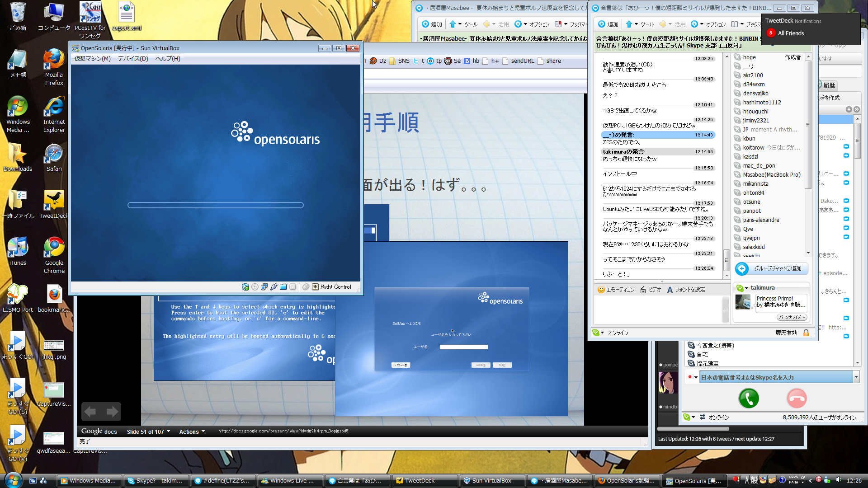Screen dimensions: 868x488
Task: Open export.xml file on desktop
Action: click(x=127, y=16)
